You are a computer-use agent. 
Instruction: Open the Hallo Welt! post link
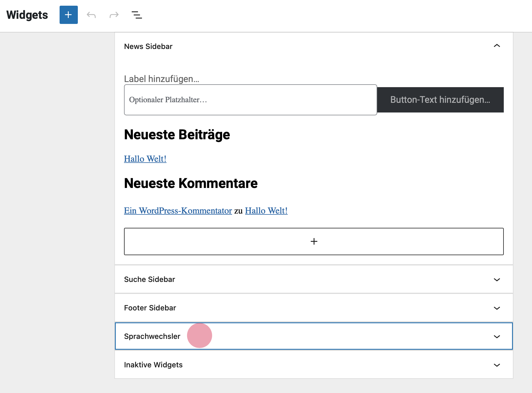[x=145, y=159]
